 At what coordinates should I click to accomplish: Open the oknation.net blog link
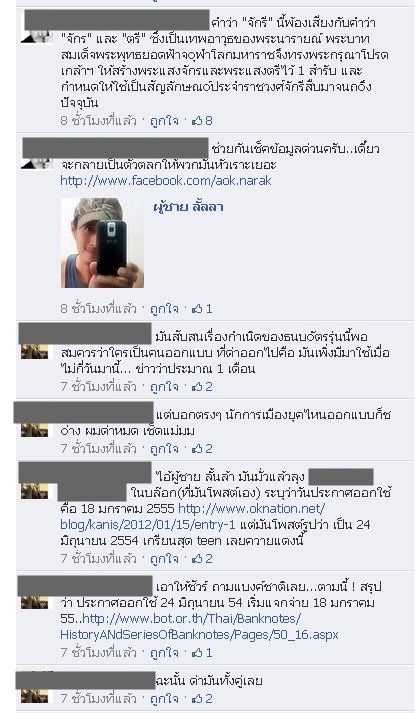193,517
